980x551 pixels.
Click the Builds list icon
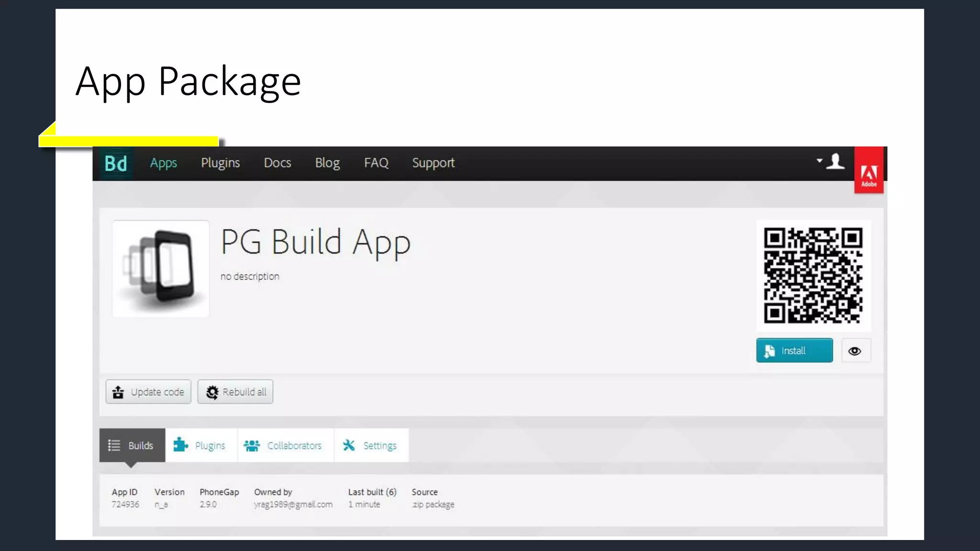coord(114,445)
